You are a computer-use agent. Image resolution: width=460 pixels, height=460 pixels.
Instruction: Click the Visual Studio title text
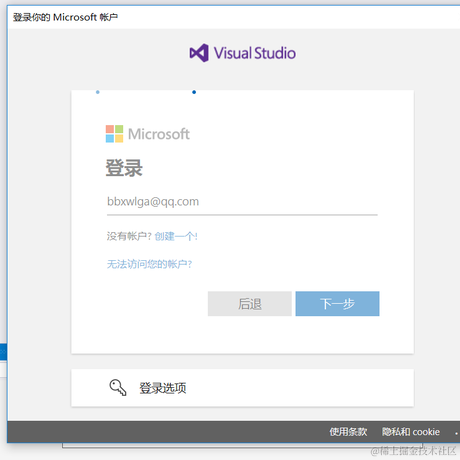[255, 53]
